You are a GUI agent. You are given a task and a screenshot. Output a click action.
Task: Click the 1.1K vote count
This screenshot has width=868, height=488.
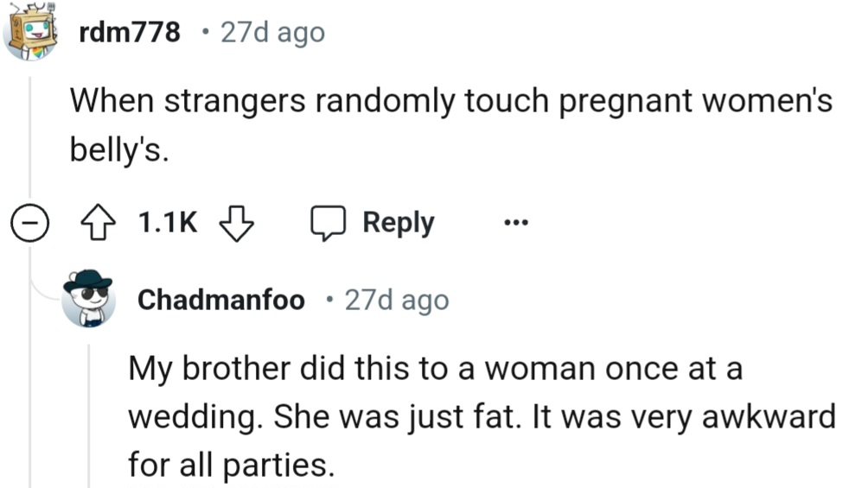tap(168, 224)
